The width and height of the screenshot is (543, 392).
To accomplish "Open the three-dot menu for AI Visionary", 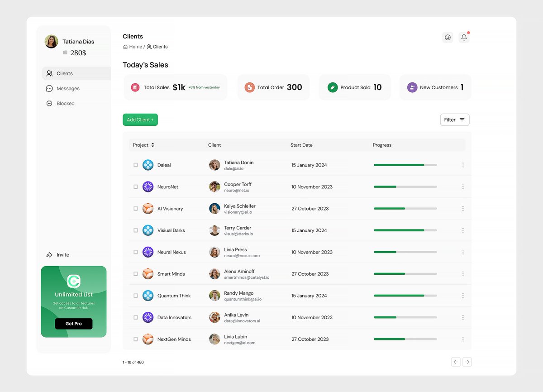I will [x=462, y=208].
